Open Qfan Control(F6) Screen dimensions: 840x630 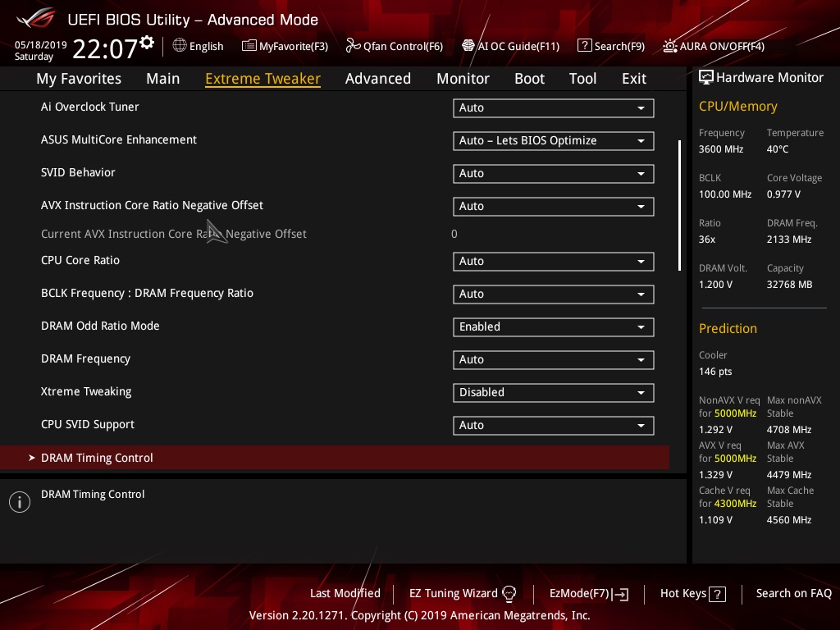[395, 46]
